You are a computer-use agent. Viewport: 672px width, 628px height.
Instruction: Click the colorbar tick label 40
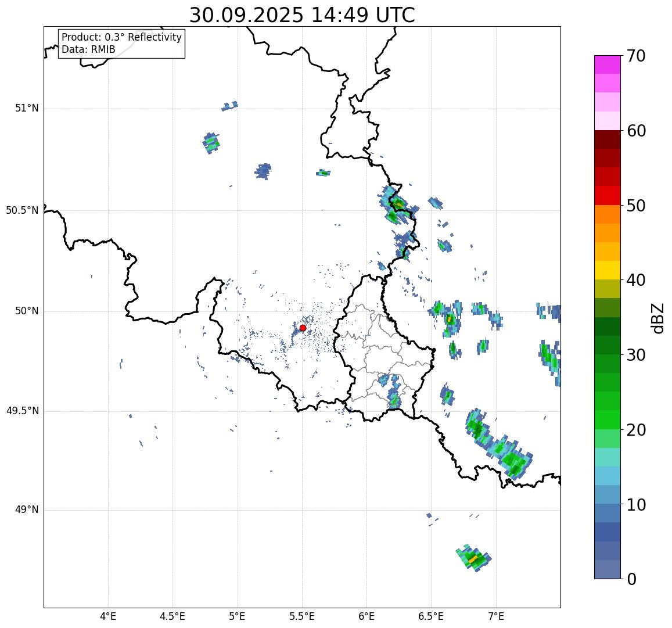click(636, 280)
